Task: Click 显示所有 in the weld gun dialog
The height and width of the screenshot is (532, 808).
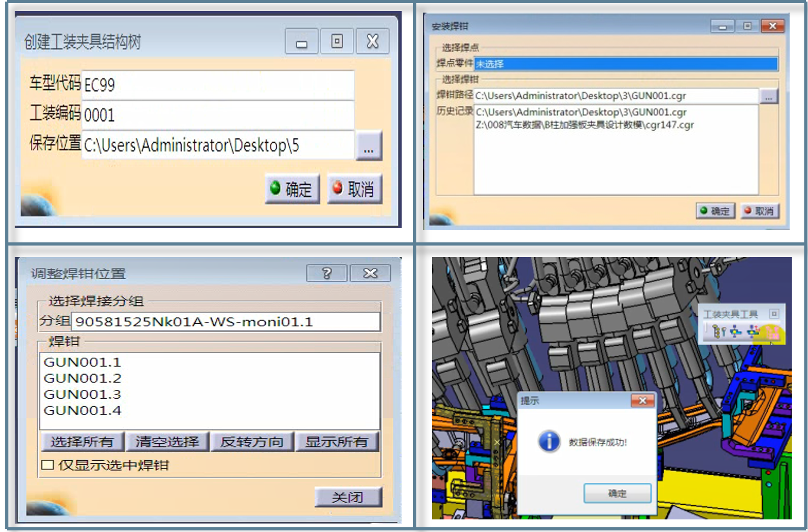Action: pos(337,442)
